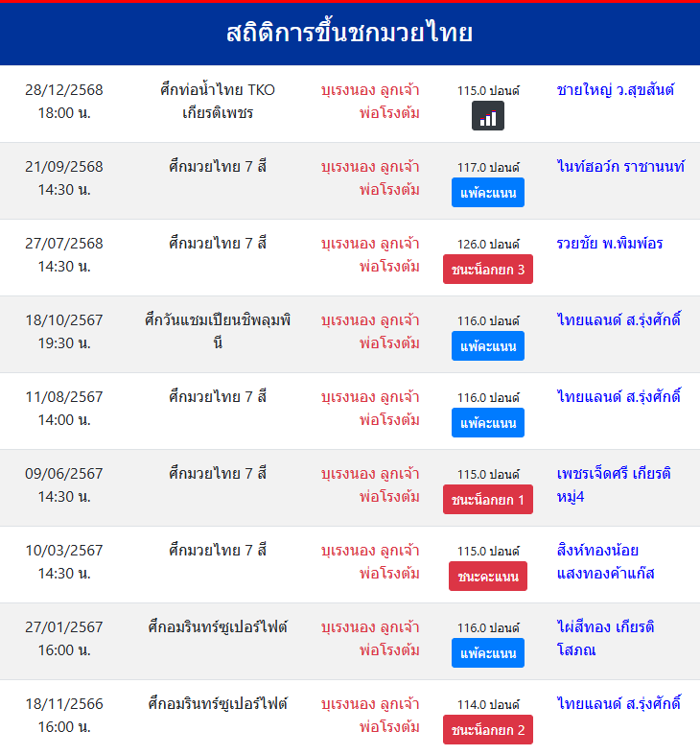Screen dimensions: 700x755
Task: Click บุเรงนอง ลูกเจ้าพ่อโรงต้ม in the 28/12/2568 row
Action: coord(371,101)
